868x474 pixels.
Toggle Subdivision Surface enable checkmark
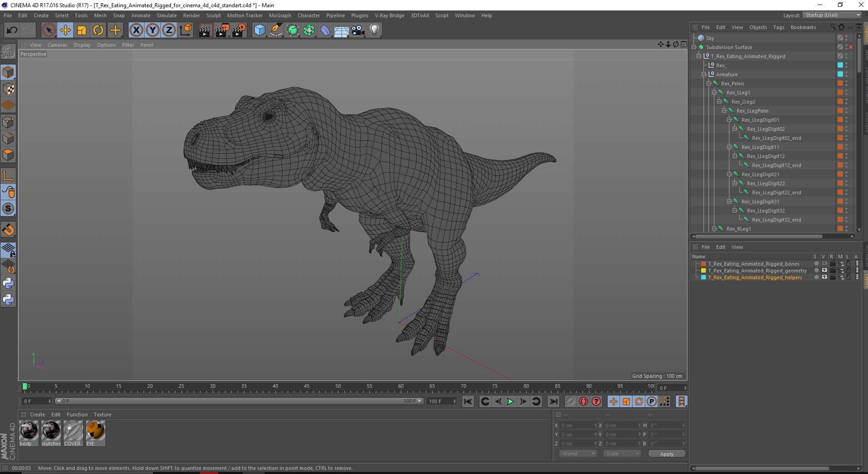[851, 47]
